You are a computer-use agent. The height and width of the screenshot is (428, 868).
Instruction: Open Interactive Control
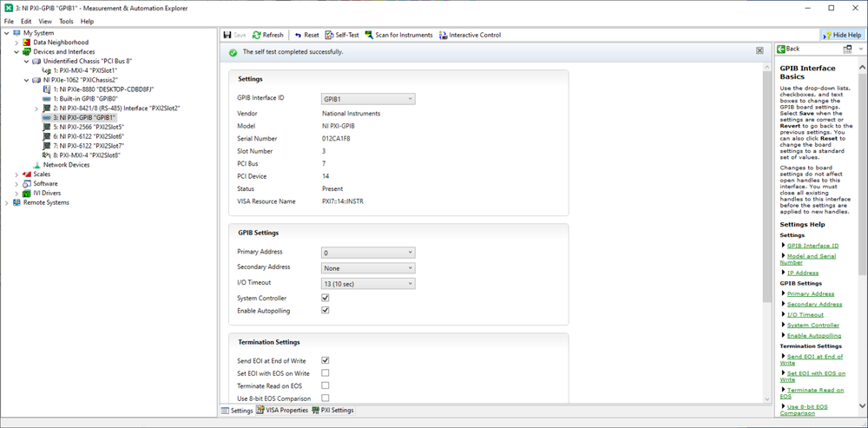coord(470,35)
